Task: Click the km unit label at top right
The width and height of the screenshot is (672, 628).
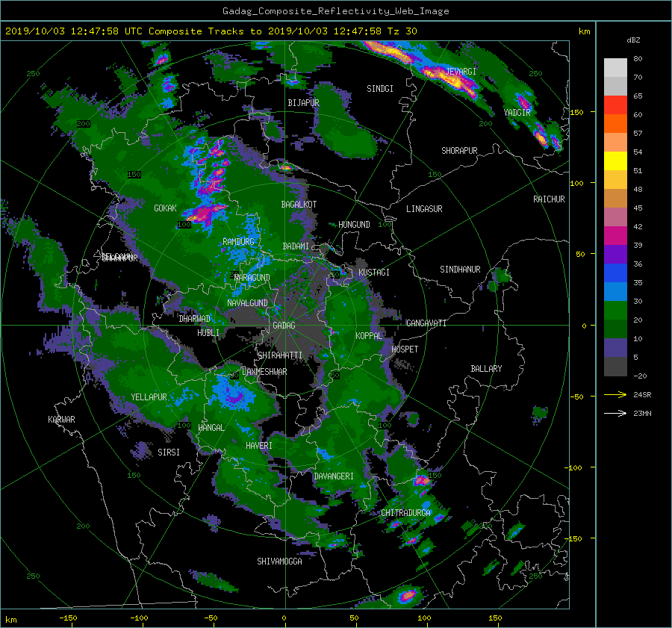Action: click(584, 31)
